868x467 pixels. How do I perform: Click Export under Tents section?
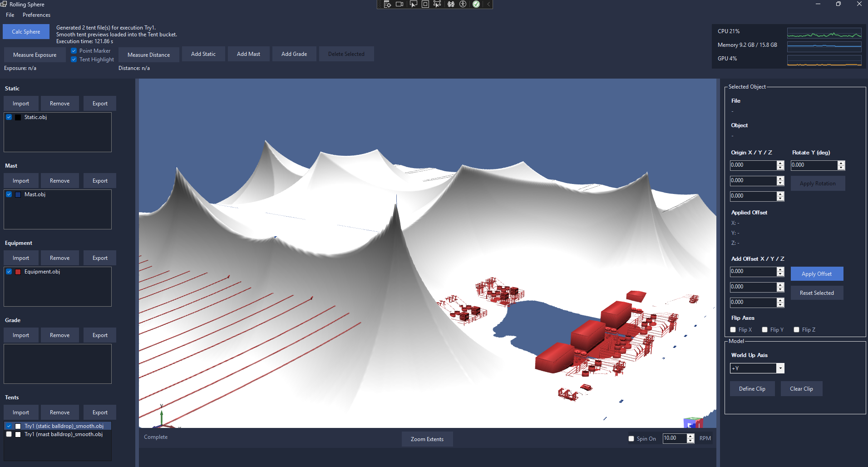(x=100, y=412)
